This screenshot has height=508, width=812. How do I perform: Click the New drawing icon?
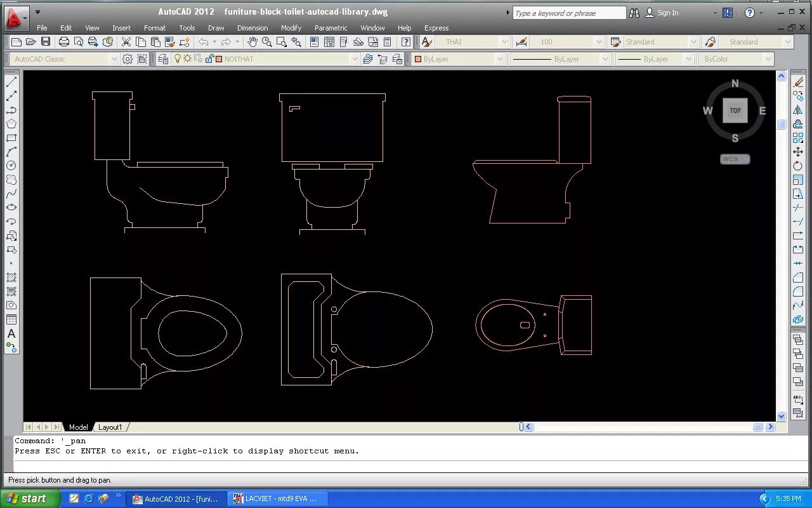[x=16, y=42]
